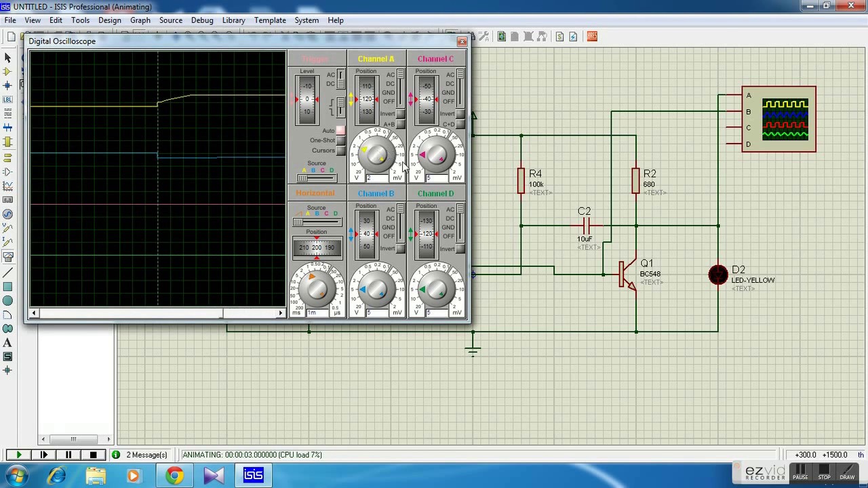Image resolution: width=868 pixels, height=488 pixels.
Task: Select the 2D Symbol tool
Action: [8, 357]
